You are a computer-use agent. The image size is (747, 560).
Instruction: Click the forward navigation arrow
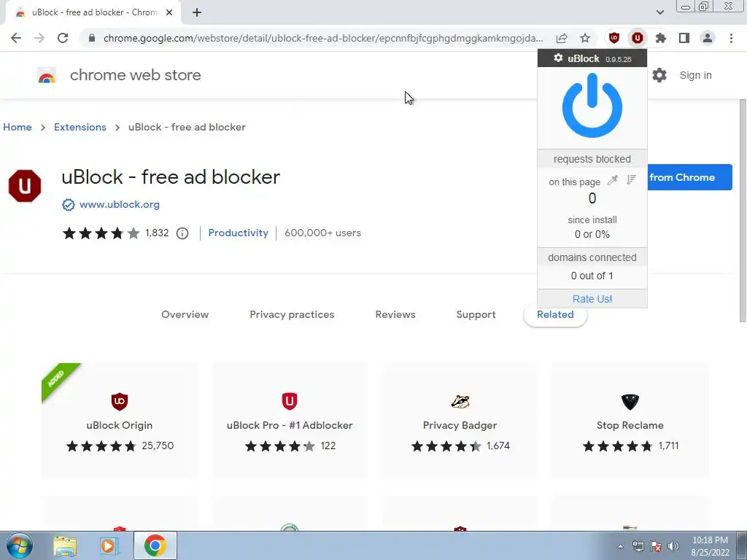click(39, 38)
